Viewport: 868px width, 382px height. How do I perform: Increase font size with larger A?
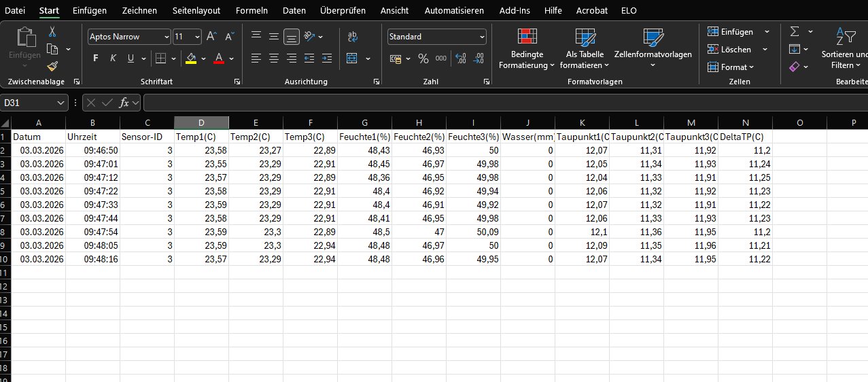211,37
